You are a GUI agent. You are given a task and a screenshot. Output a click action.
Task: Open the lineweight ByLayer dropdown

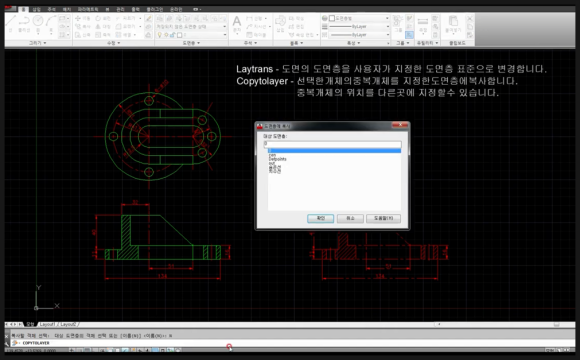click(359, 27)
